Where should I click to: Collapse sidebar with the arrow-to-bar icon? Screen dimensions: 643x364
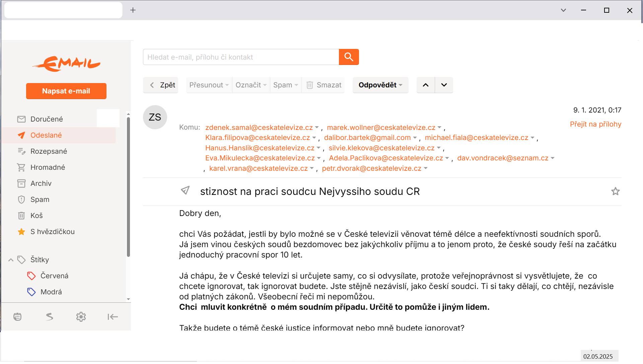click(x=113, y=317)
